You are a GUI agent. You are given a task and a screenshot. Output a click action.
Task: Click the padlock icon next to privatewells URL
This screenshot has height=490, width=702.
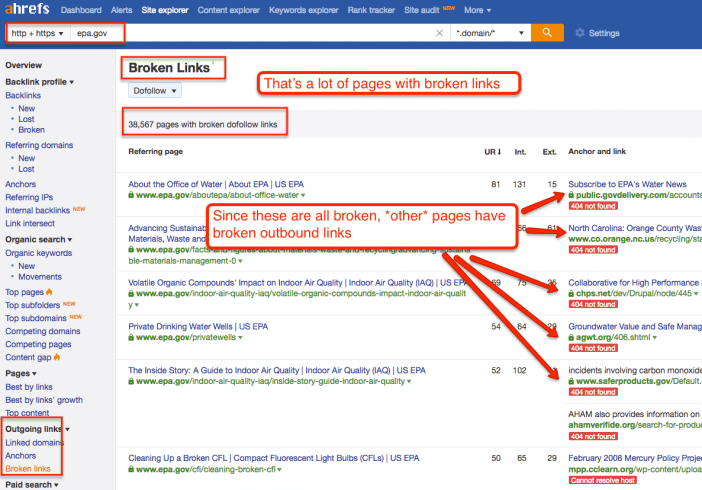pos(131,337)
